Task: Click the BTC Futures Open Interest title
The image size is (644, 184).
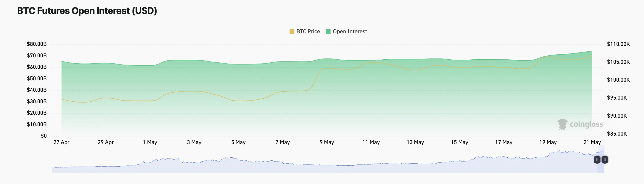Action: click(87, 11)
